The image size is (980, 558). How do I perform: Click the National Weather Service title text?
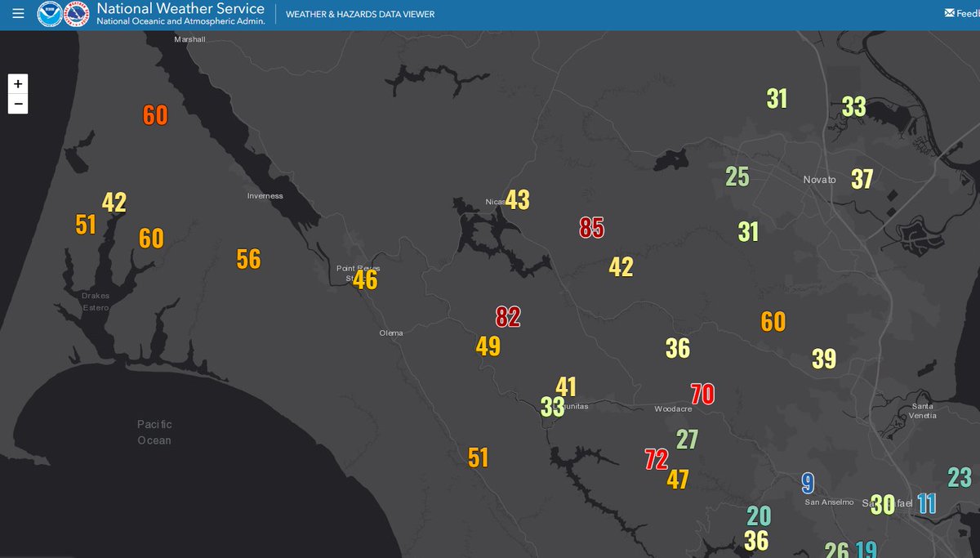[180, 9]
